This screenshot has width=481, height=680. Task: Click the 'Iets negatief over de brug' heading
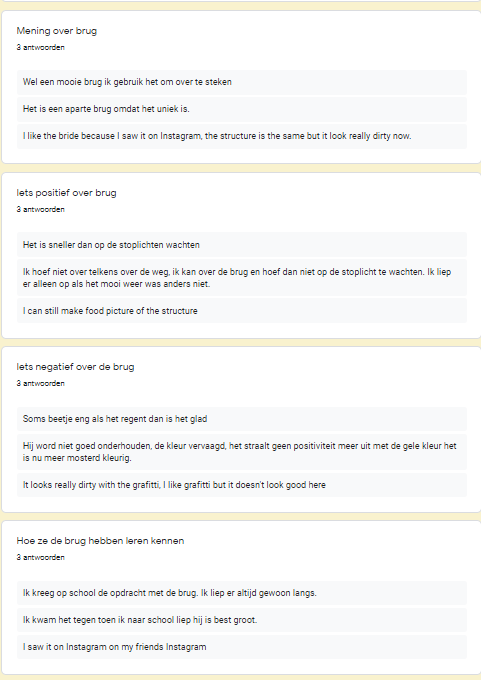[75, 366]
